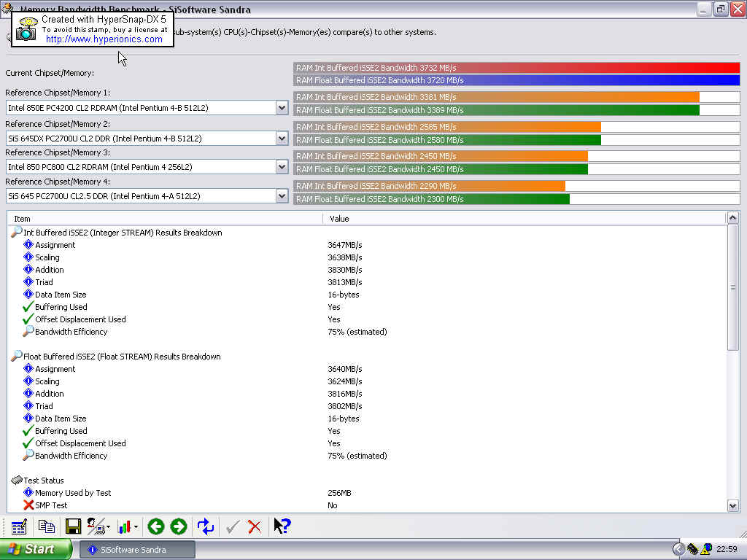Click the connect to remote computer icon
Screen dimensions: 747x560
[x=96, y=526]
